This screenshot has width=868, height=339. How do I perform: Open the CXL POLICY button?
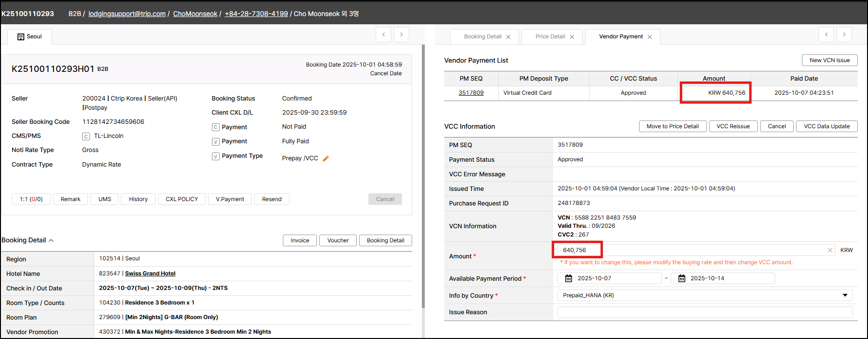click(181, 199)
